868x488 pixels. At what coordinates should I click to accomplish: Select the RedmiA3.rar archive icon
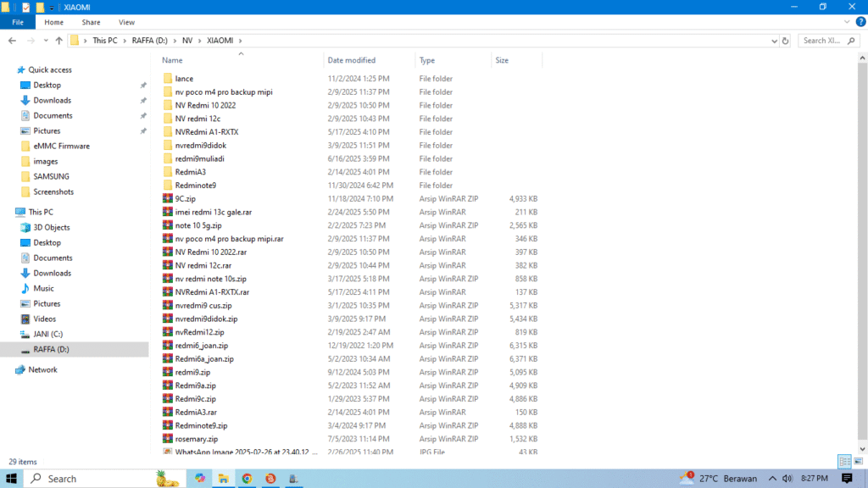point(168,413)
